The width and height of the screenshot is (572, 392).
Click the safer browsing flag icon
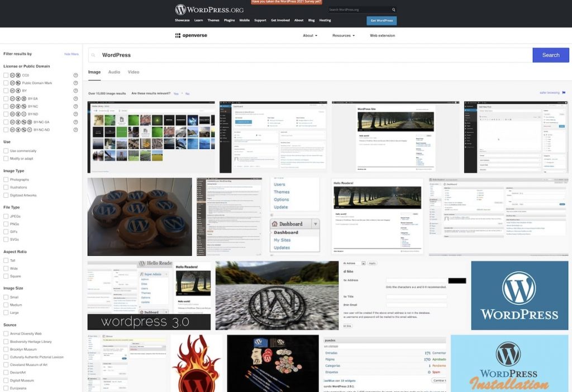564,93
